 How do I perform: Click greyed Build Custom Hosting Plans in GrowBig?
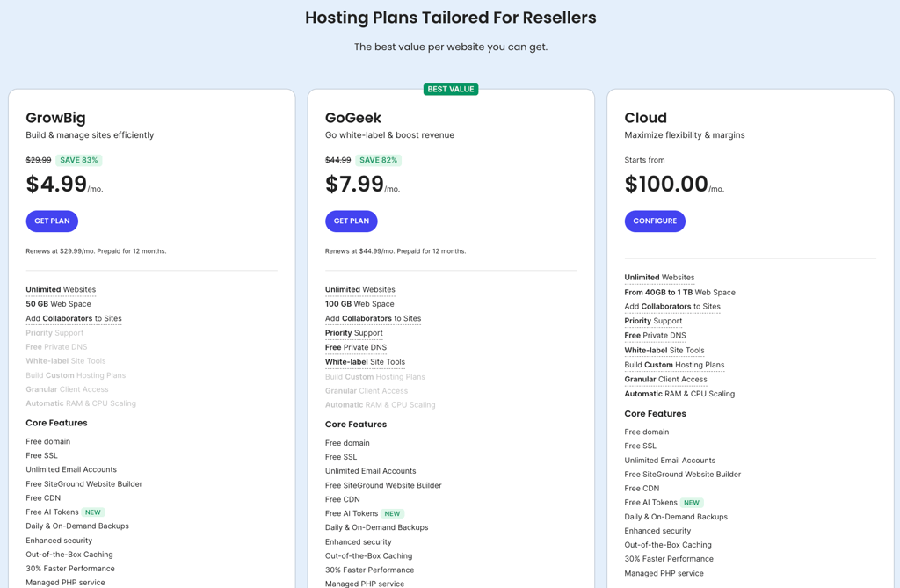76,375
